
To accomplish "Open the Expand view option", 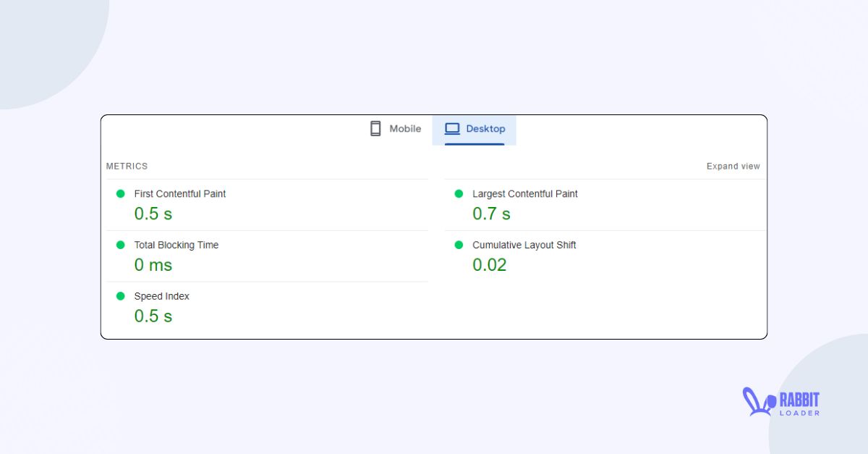I will 733,166.
